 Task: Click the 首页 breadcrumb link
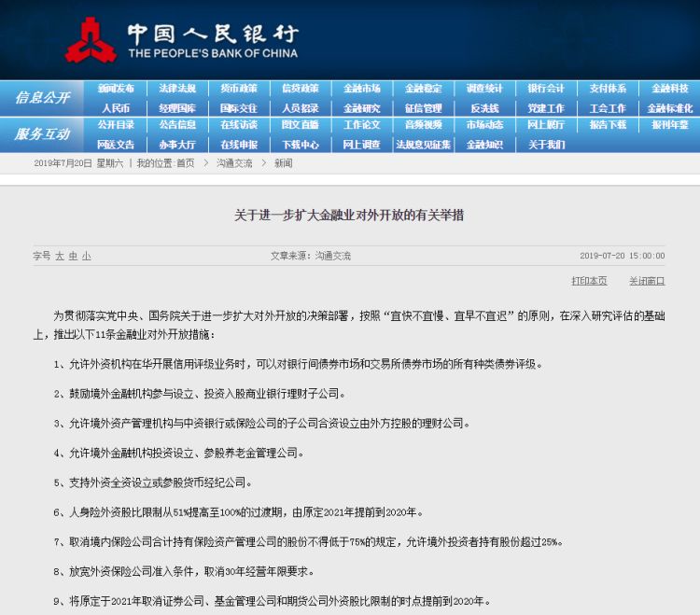(x=186, y=163)
